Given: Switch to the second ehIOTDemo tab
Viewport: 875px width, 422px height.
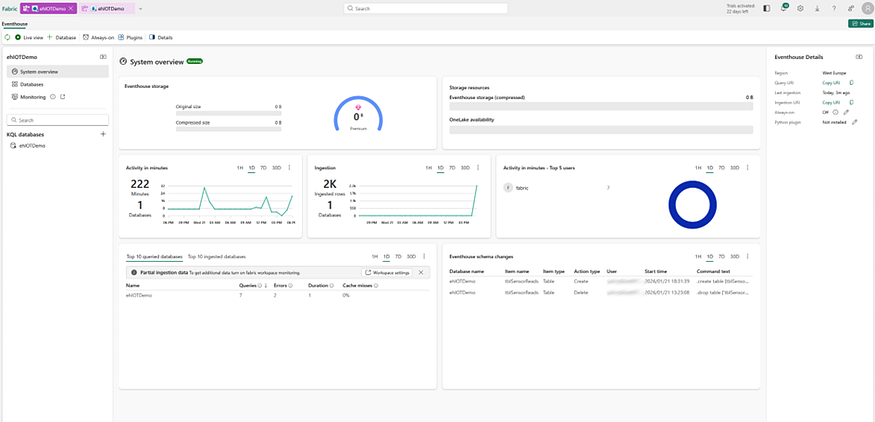Looking at the screenshot, I should click(107, 8).
